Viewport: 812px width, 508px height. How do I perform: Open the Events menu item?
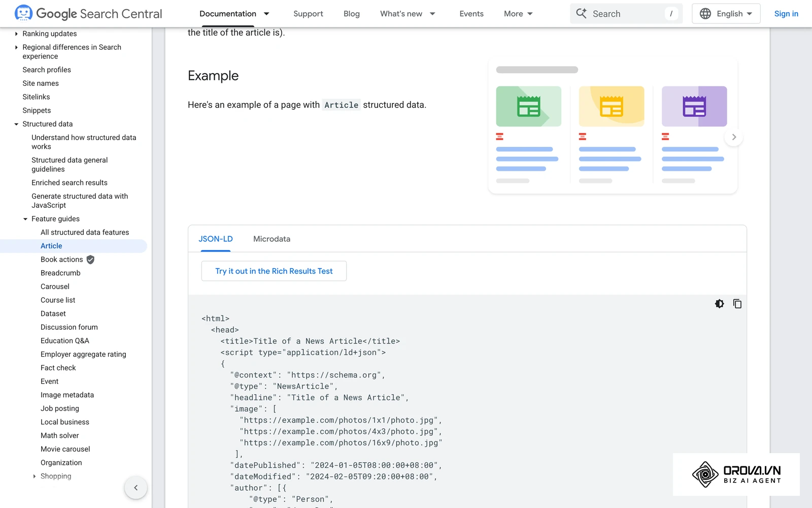(471, 14)
